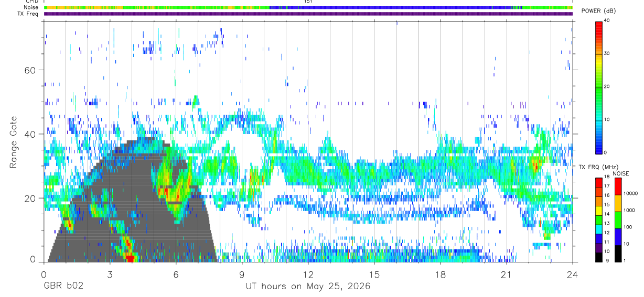Click hour 15 on the UT axis

(374, 274)
